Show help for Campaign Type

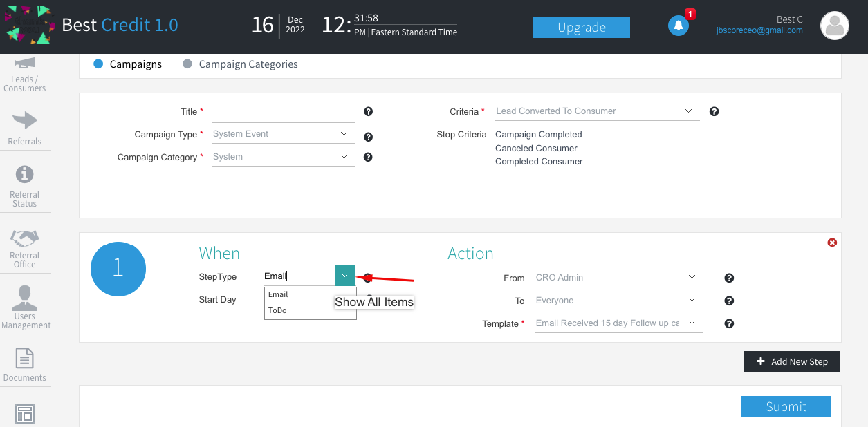click(x=369, y=137)
